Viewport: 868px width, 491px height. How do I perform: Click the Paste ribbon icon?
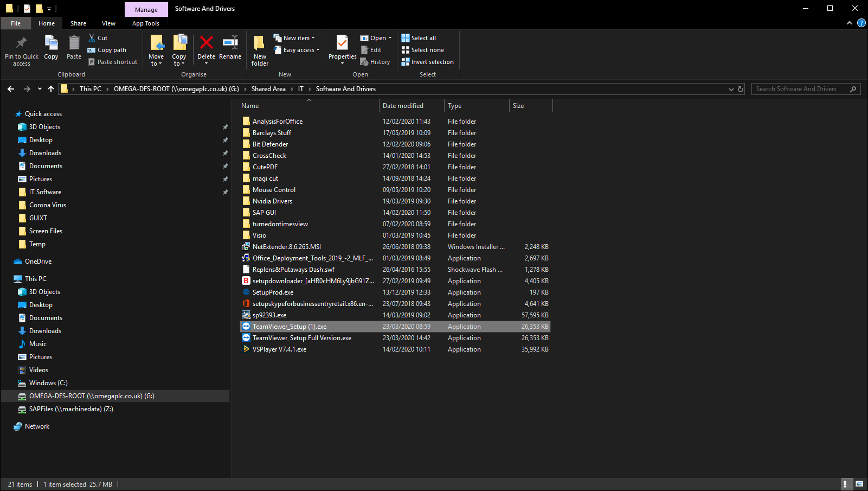point(74,43)
